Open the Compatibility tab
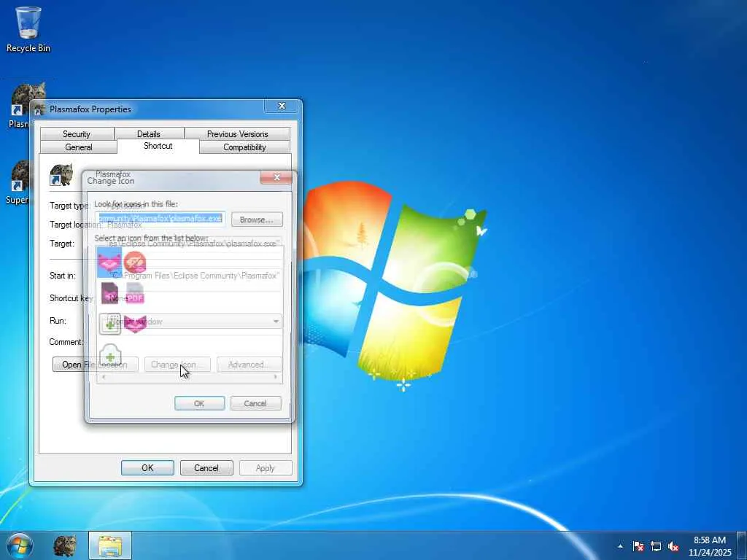The height and width of the screenshot is (560, 747). pos(244,147)
